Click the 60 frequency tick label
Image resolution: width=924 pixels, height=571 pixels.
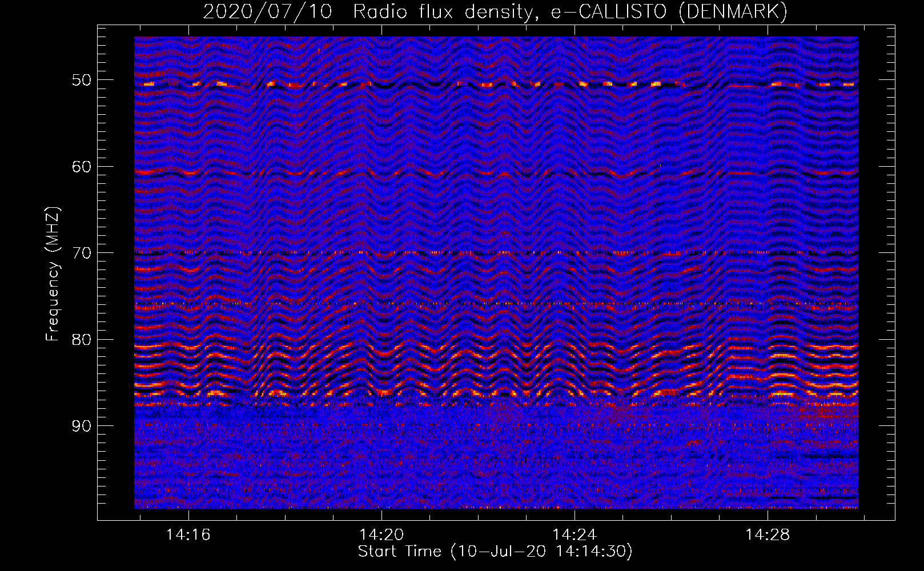81,167
